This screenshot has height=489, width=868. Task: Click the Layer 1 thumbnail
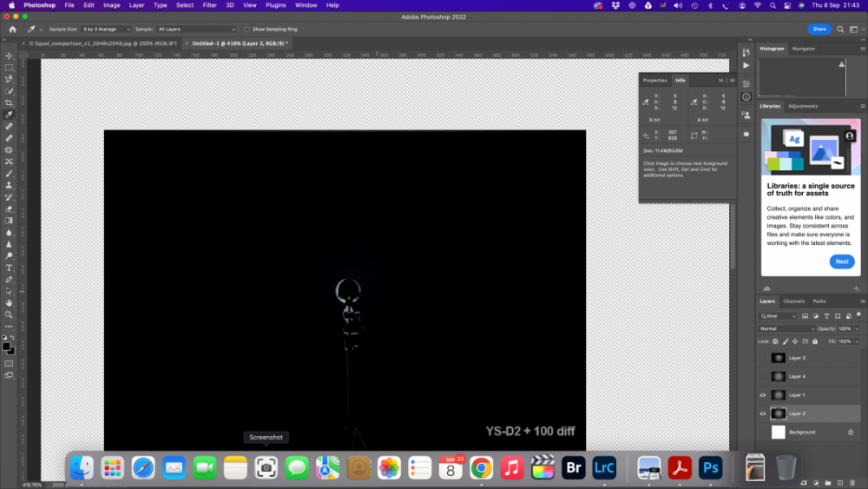click(x=779, y=395)
